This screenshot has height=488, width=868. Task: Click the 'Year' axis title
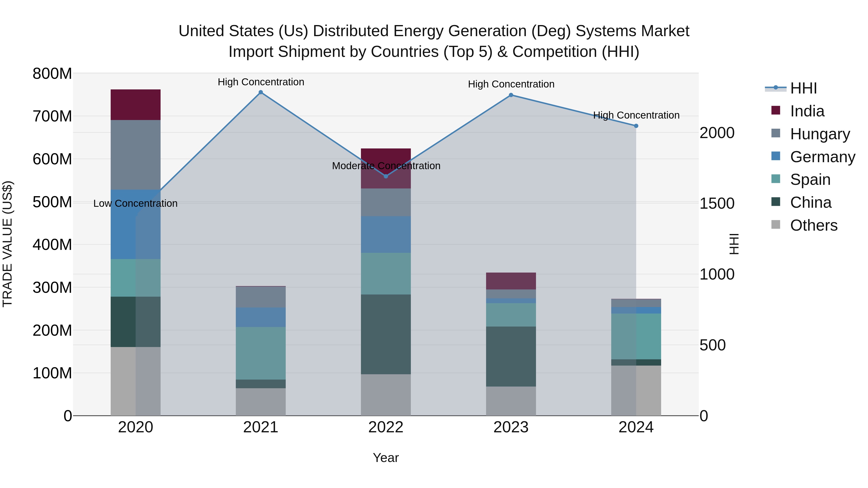[386, 458]
